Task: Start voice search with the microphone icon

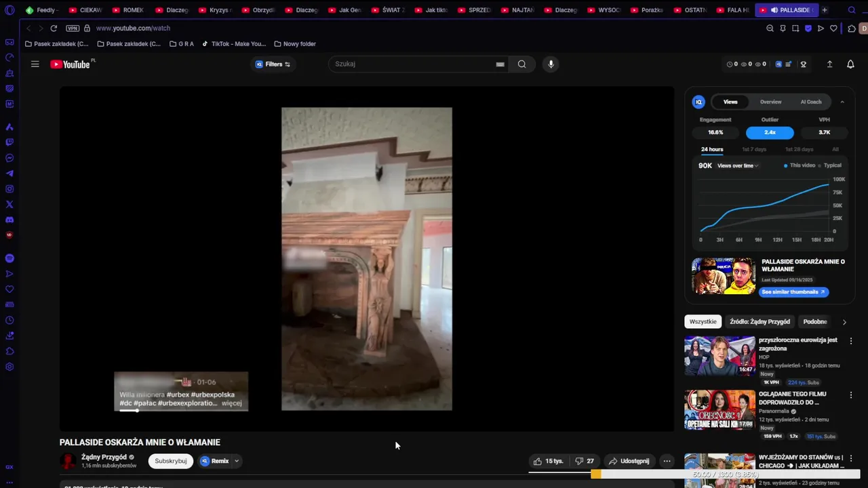Action: tap(551, 64)
